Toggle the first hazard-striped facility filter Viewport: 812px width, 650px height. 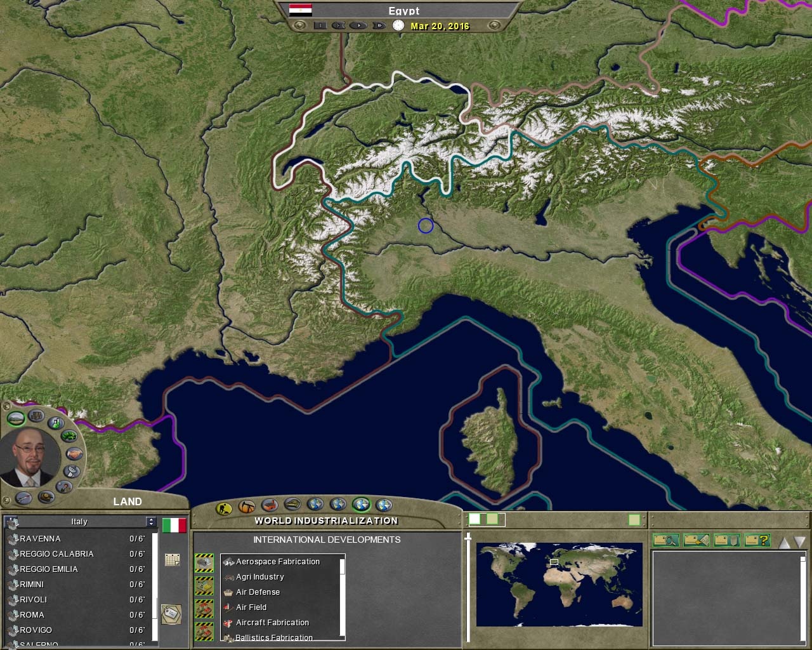204,562
